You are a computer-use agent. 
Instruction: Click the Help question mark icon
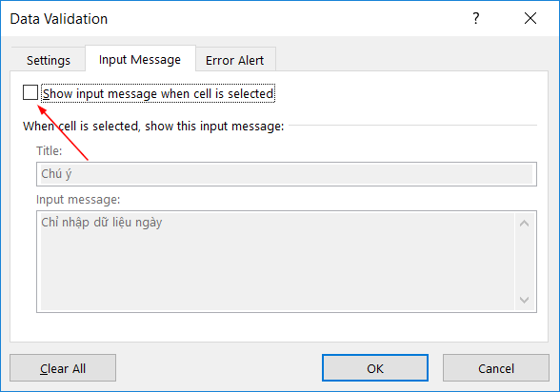point(476,18)
